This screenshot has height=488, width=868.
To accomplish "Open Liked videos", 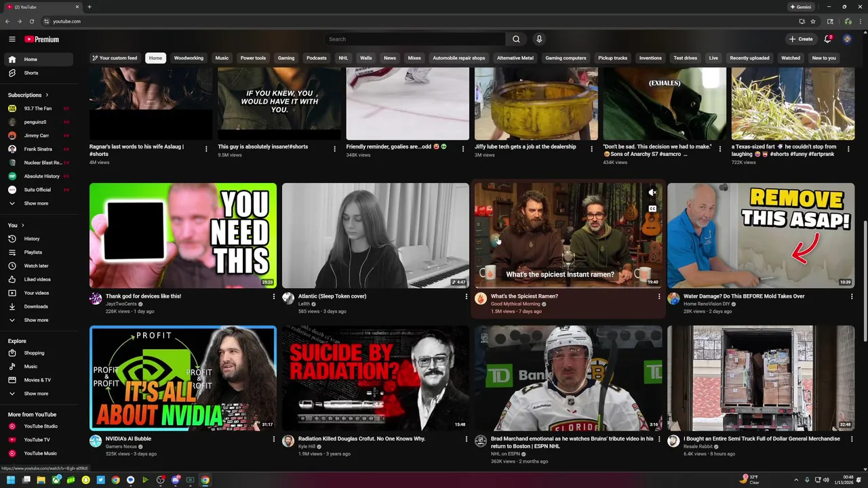I will pos(39,279).
